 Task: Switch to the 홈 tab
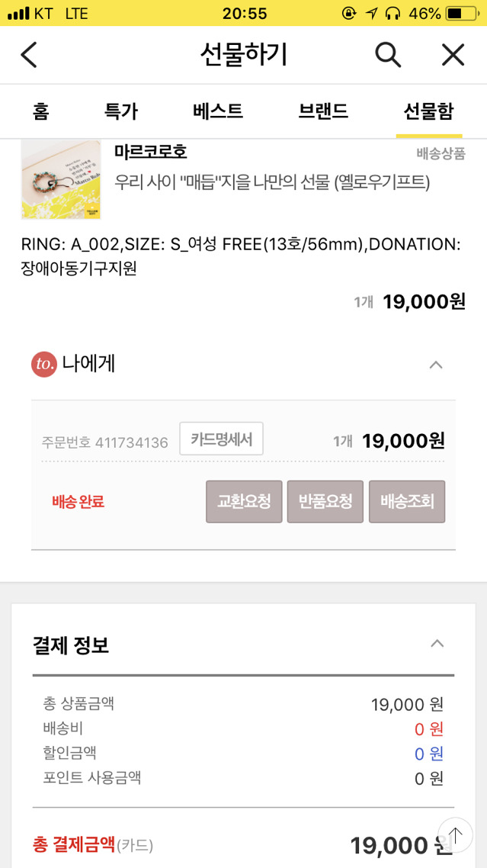[x=40, y=111]
